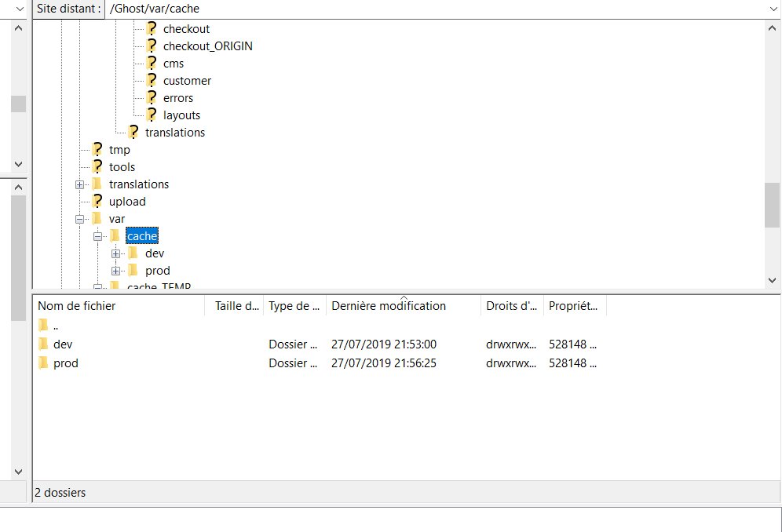Expand the translations tree node

[79, 184]
